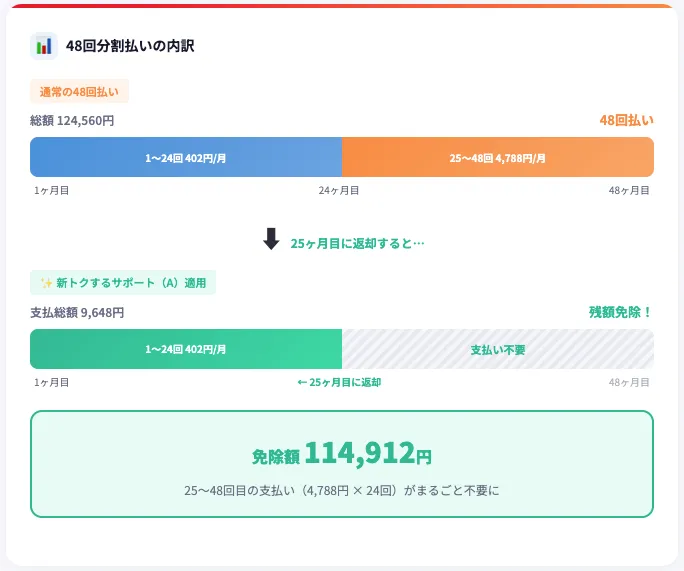Click the 支払総額 9,648円 text

(x=77, y=312)
